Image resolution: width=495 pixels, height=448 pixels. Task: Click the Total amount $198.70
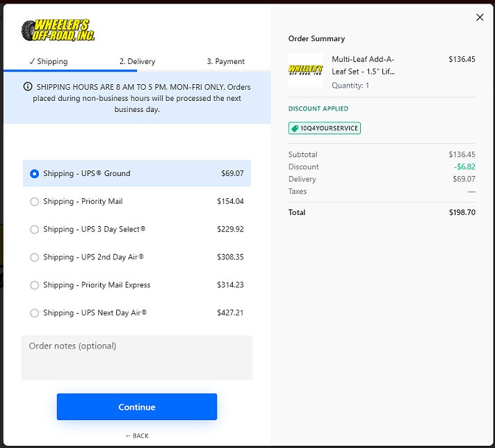(462, 212)
